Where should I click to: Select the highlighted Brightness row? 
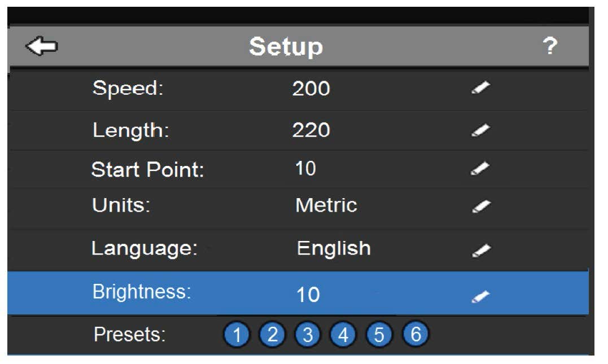click(x=298, y=293)
